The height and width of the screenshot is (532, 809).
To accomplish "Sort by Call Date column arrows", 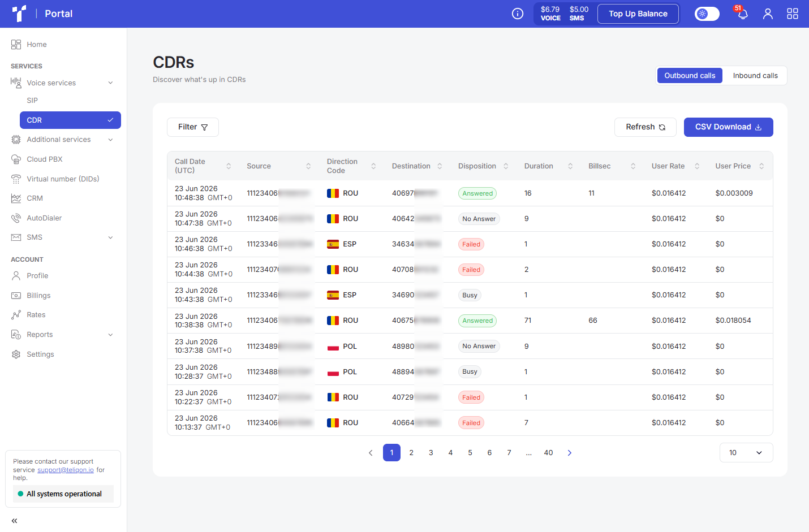I will pyautogui.click(x=229, y=166).
